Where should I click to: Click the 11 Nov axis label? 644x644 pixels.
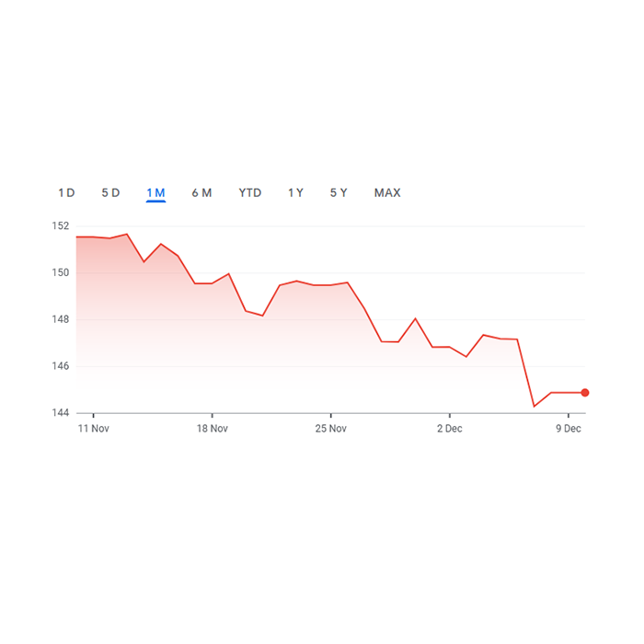point(94,429)
